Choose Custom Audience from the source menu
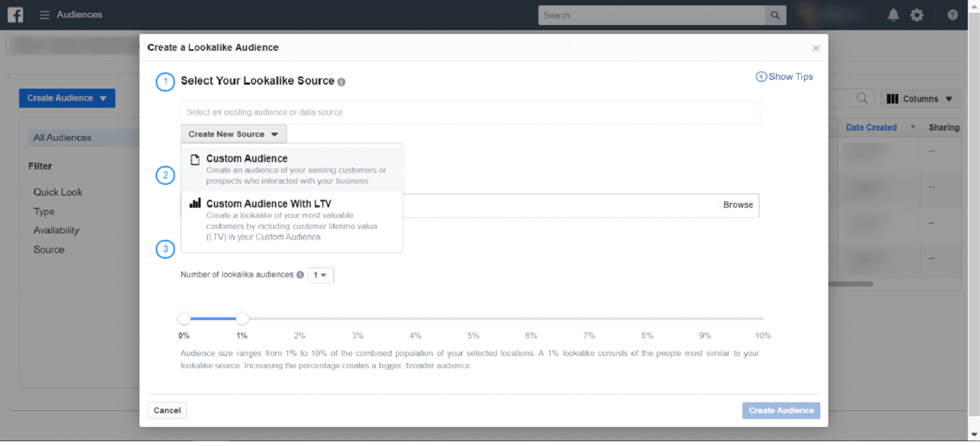Image resolution: width=980 pixels, height=446 pixels. (x=292, y=169)
